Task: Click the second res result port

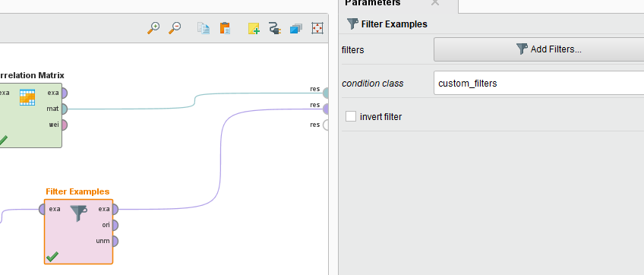Action: click(326, 109)
